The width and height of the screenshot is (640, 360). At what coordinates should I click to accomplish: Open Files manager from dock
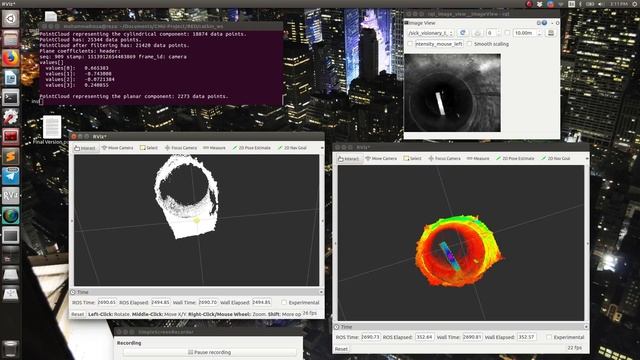click(11, 38)
